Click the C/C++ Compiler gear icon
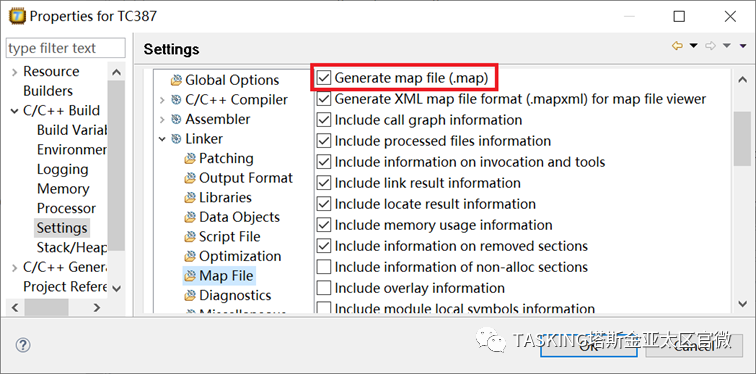756x374 pixels. click(176, 100)
